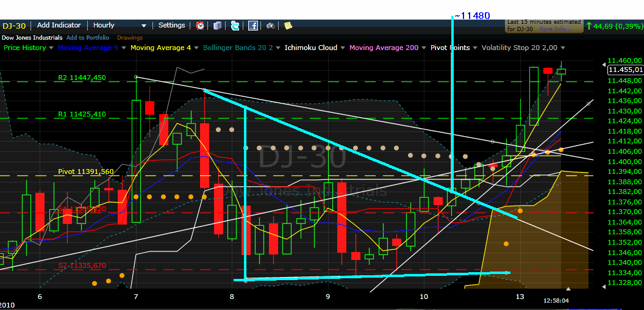
Task: Expand the Moving Average 200 dropdown arrow
Action: (x=423, y=48)
